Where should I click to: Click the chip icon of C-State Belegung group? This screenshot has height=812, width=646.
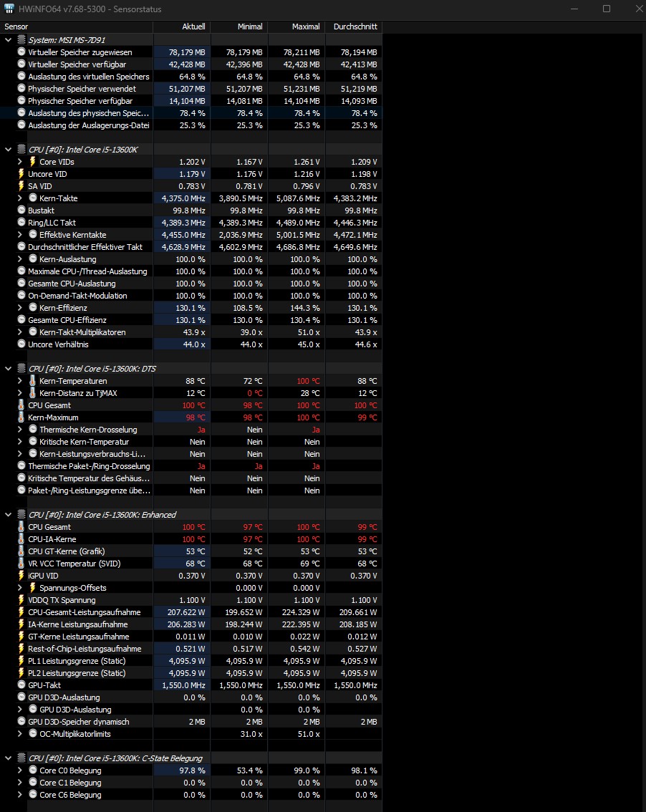click(x=21, y=758)
